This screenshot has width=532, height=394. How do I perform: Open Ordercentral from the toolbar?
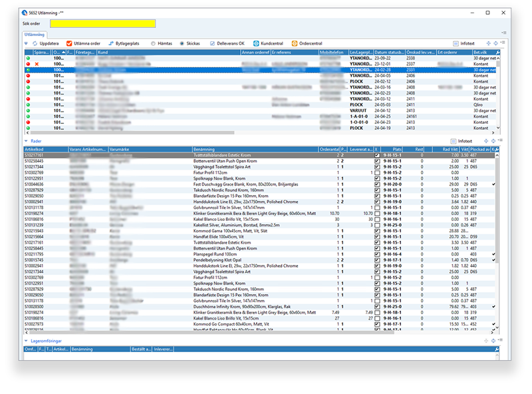[x=307, y=43]
